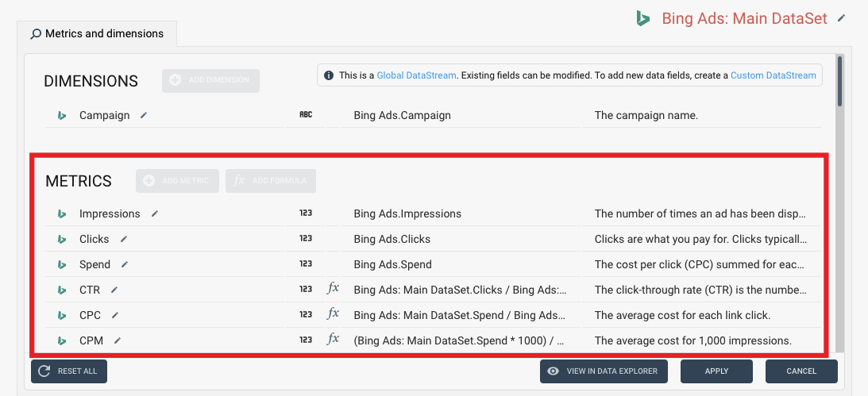Viewport: 868px width, 396px height.
Task: Click the click-through rate description text
Action: (x=700, y=290)
